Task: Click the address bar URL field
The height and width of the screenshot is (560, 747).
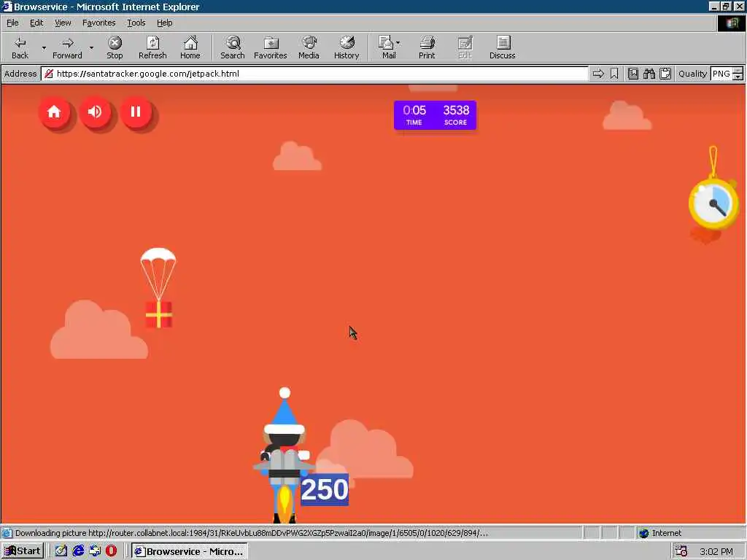Action: (x=314, y=74)
